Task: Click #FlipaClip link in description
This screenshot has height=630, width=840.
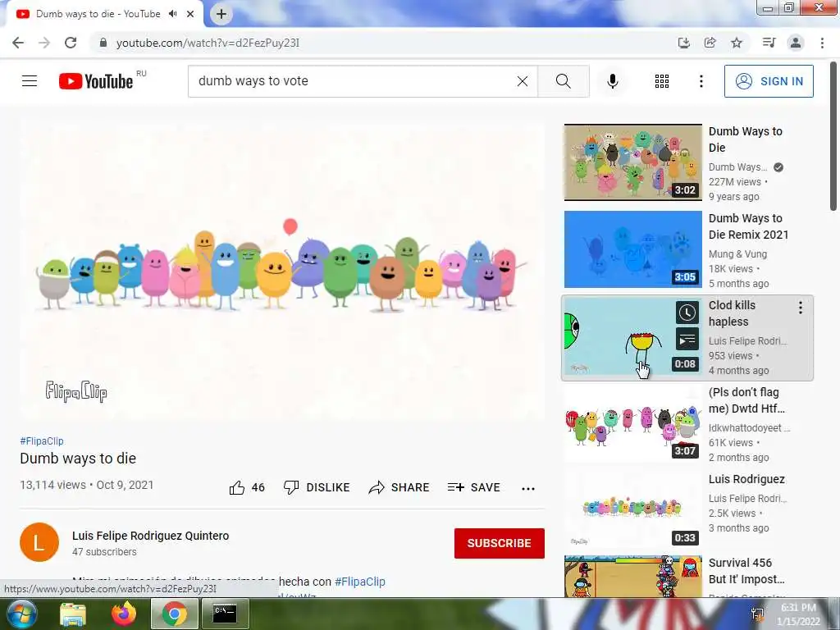Action: [x=360, y=582]
